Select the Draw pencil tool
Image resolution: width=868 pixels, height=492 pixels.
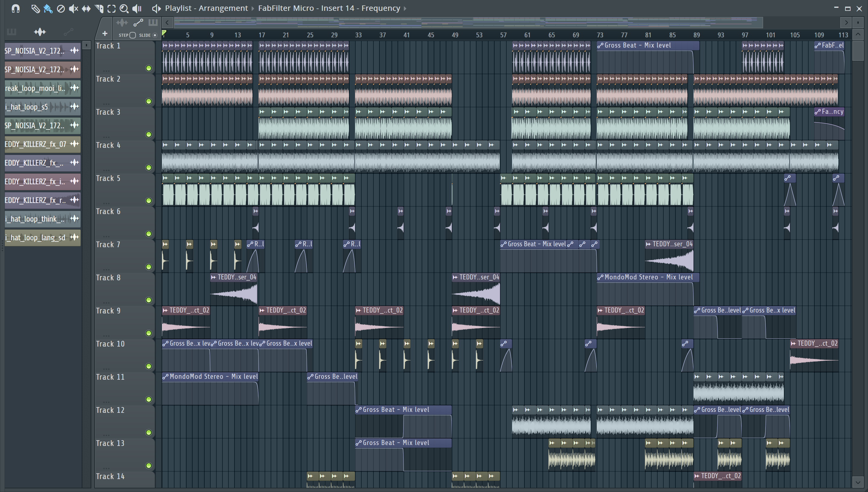pos(35,8)
